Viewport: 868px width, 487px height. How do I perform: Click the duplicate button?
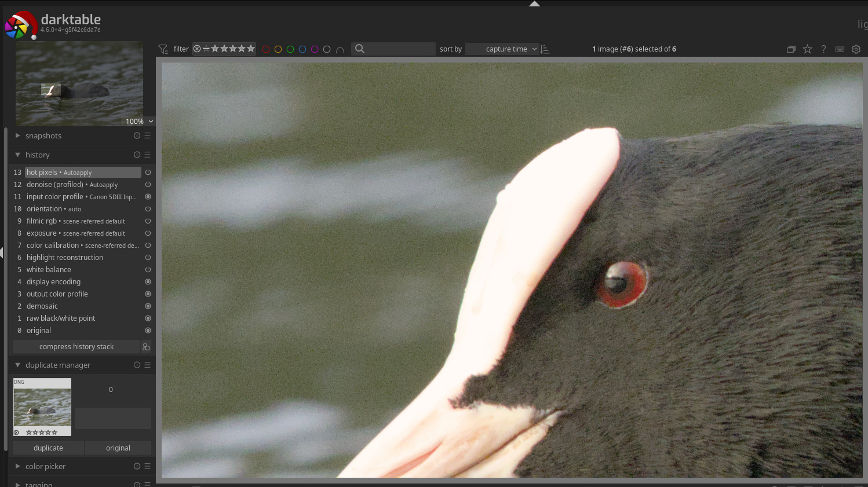coord(48,448)
